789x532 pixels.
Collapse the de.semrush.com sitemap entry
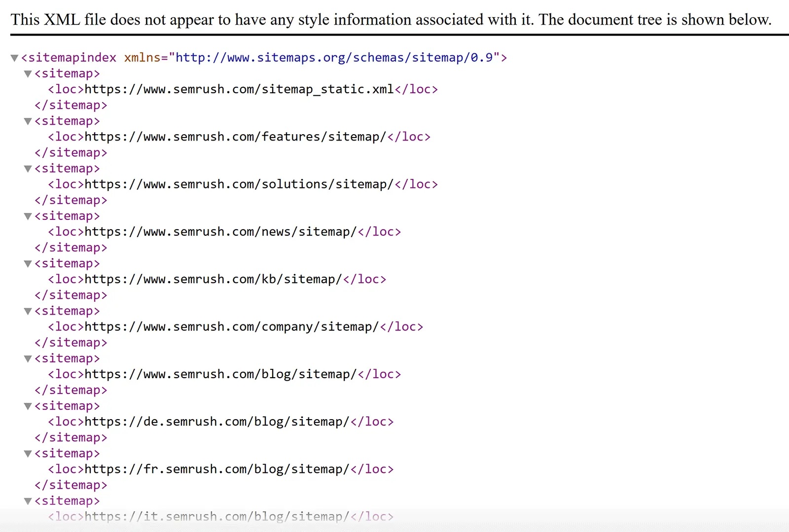click(28, 406)
